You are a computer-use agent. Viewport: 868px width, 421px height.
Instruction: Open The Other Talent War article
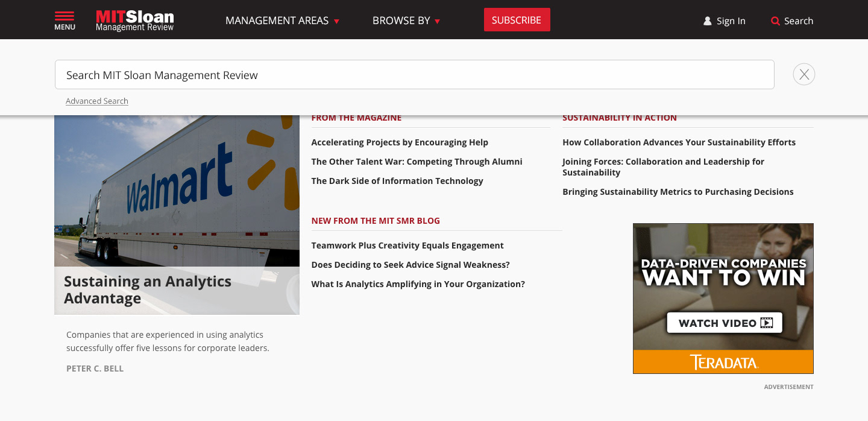(417, 162)
